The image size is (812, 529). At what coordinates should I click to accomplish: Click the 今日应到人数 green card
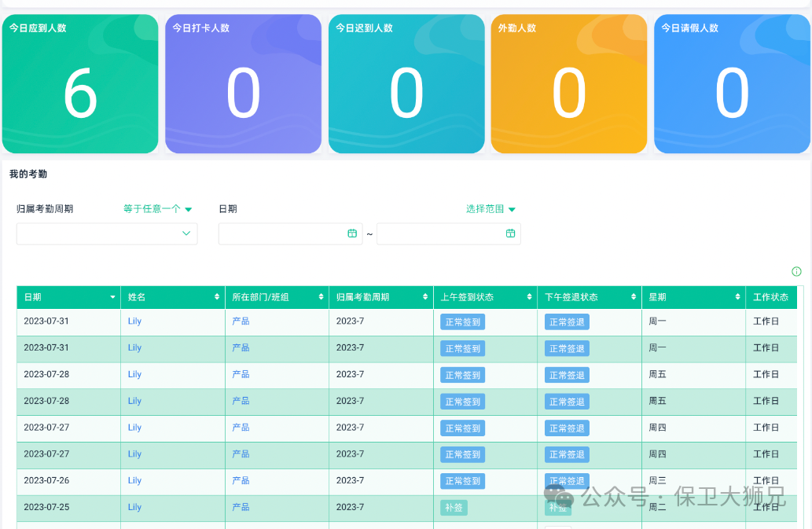(x=80, y=84)
